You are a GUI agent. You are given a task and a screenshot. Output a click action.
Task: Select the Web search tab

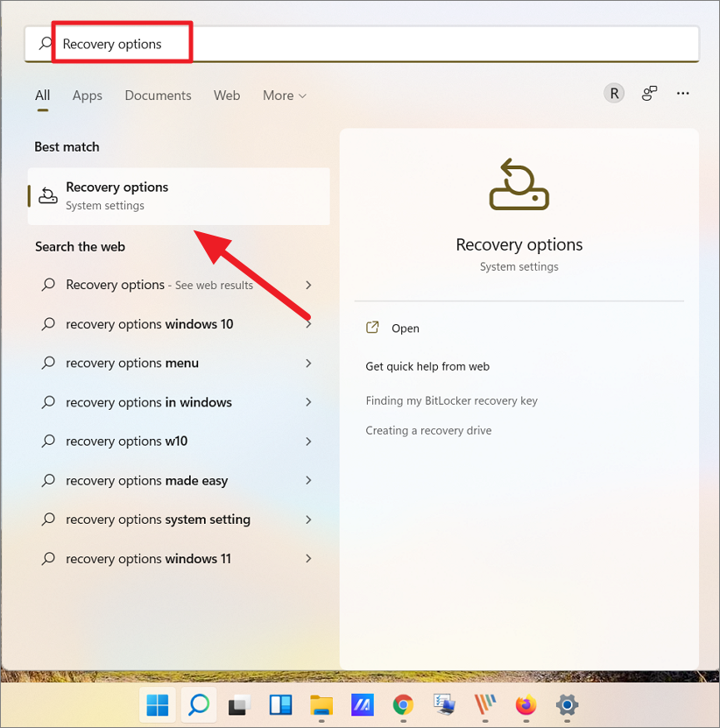click(227, 95)
